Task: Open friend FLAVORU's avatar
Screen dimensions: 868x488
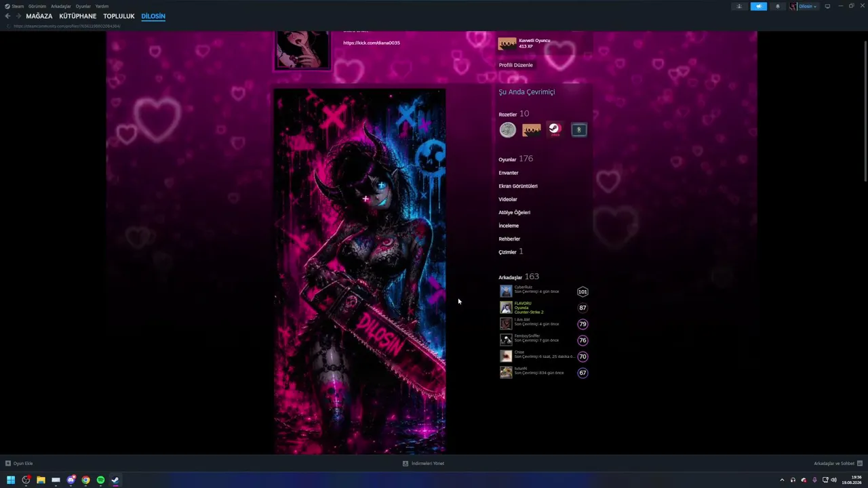Action: 506,308
